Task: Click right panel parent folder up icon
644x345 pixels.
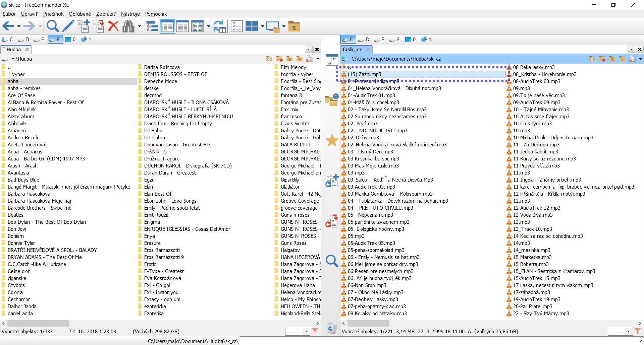Action: tap(612, 59)
